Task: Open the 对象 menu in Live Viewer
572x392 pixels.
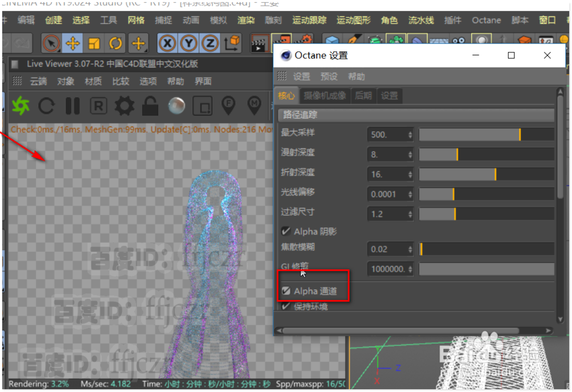Action: 66,81
